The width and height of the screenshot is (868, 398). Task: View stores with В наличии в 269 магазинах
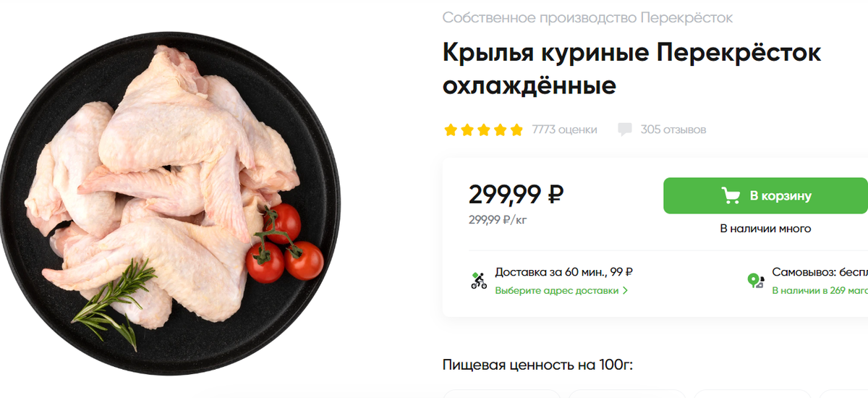click(x=820, y=291)
